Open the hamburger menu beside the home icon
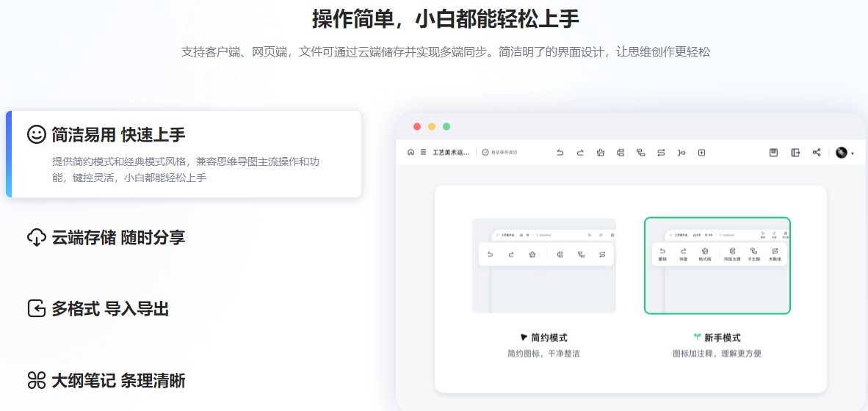 [x=423, y=153]
